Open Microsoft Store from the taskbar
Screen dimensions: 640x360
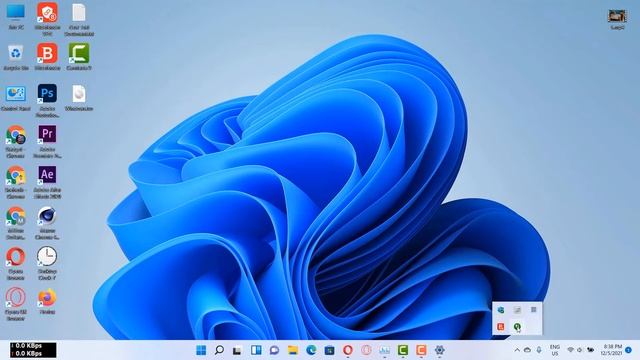coord(329,350)
